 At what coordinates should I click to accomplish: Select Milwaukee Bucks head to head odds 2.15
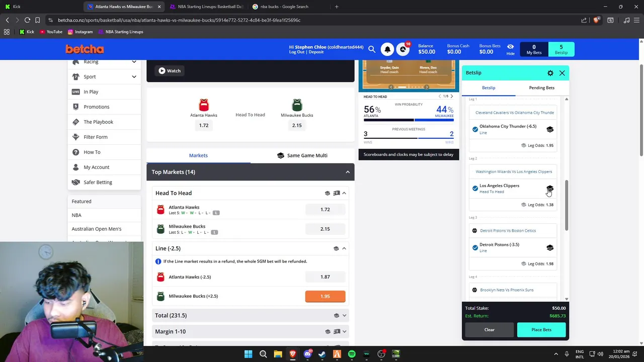pyautogui.click(x=325, y=229)
